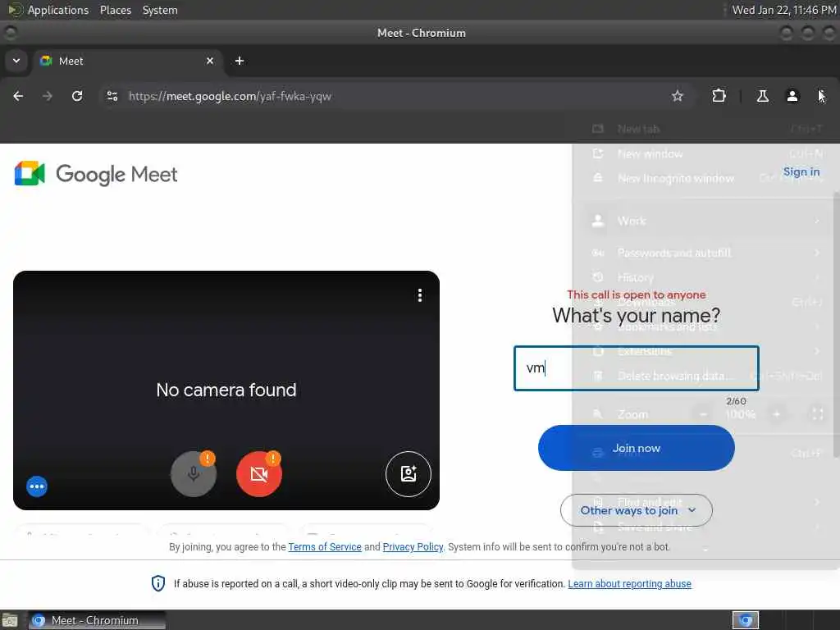Viewport: 840px width, 630px height.
Task: Open the Terms of Service link
Action: click(x=325, y=546)
